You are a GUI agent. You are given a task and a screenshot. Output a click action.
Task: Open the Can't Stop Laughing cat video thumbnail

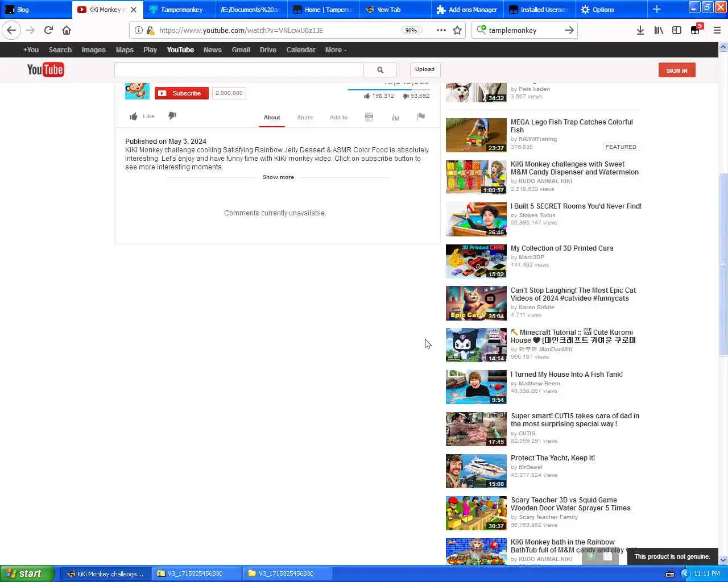pyautogui.click(x=476, y=304)
